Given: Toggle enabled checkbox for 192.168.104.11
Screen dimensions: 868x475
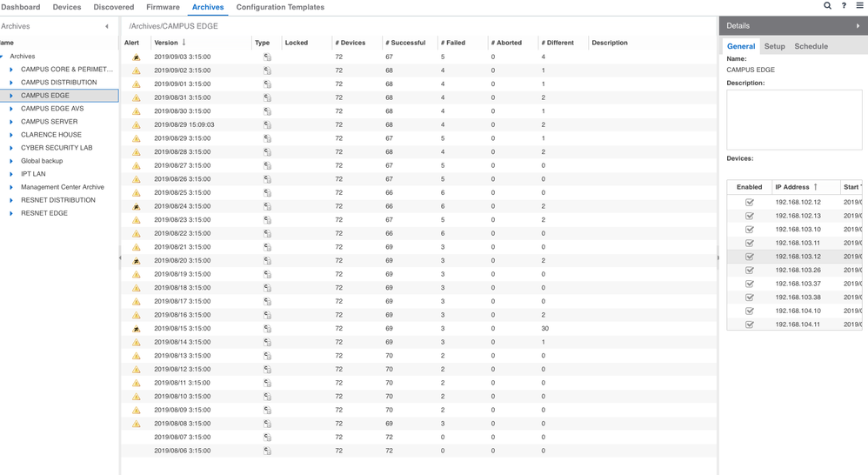Looking at the screenshot, I should [749, 324].
